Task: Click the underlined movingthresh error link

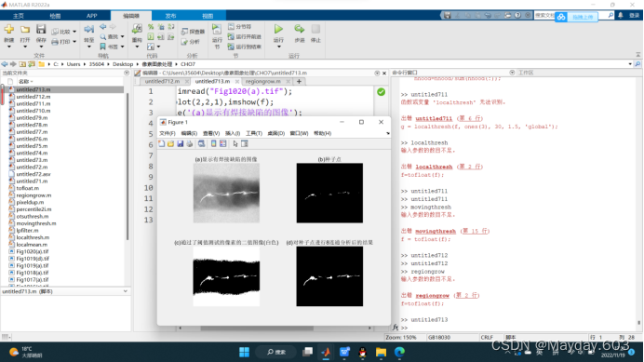Action: (436, 231)
